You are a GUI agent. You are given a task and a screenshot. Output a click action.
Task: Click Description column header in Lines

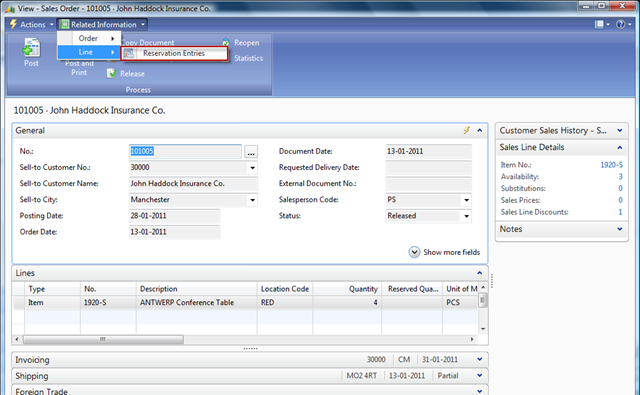(197, 289)
